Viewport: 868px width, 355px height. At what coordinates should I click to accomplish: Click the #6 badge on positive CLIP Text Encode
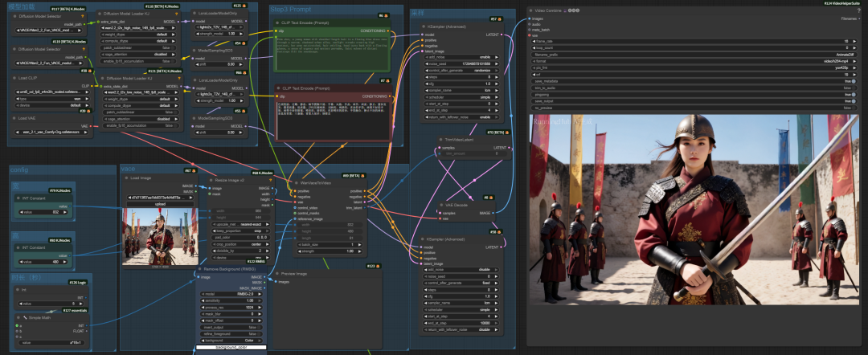click(x=382, y=15)
